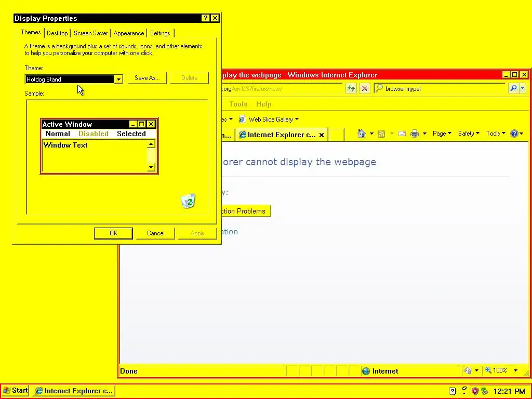
Task: Open the Page menu dropdown
Action: 442,134
